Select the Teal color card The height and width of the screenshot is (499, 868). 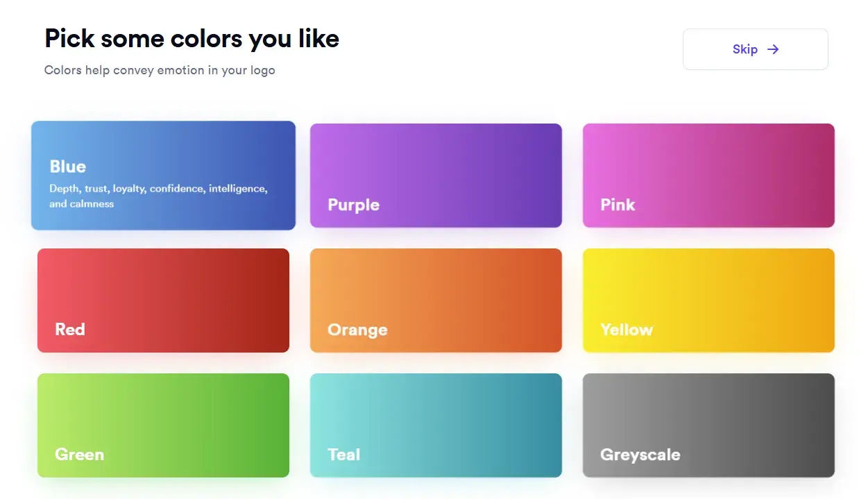[436, 425]
